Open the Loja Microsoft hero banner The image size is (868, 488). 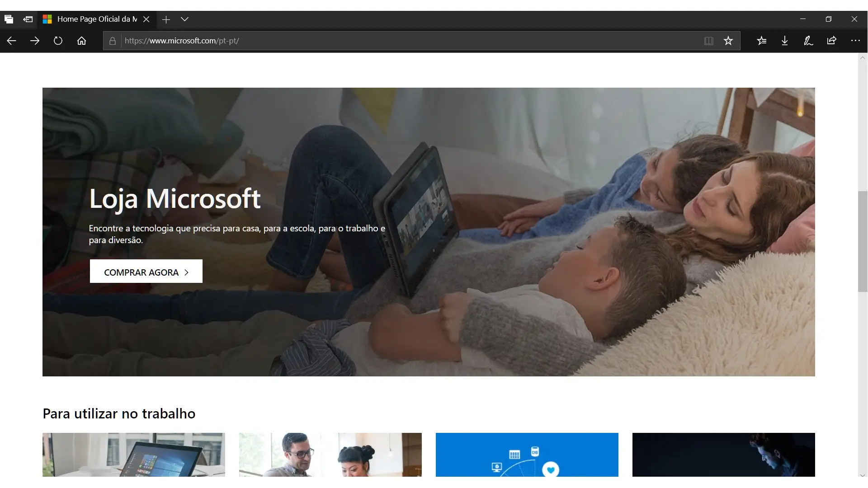pyautogui.click(x=429, y=232)
